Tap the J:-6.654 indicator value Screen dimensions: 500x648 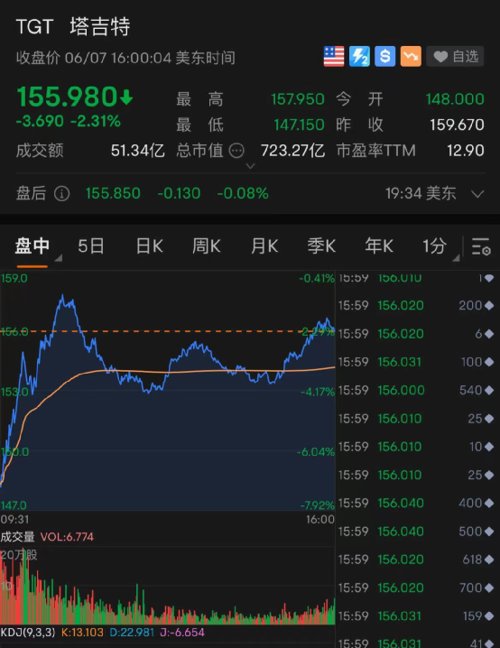click(x=182, y=632)
